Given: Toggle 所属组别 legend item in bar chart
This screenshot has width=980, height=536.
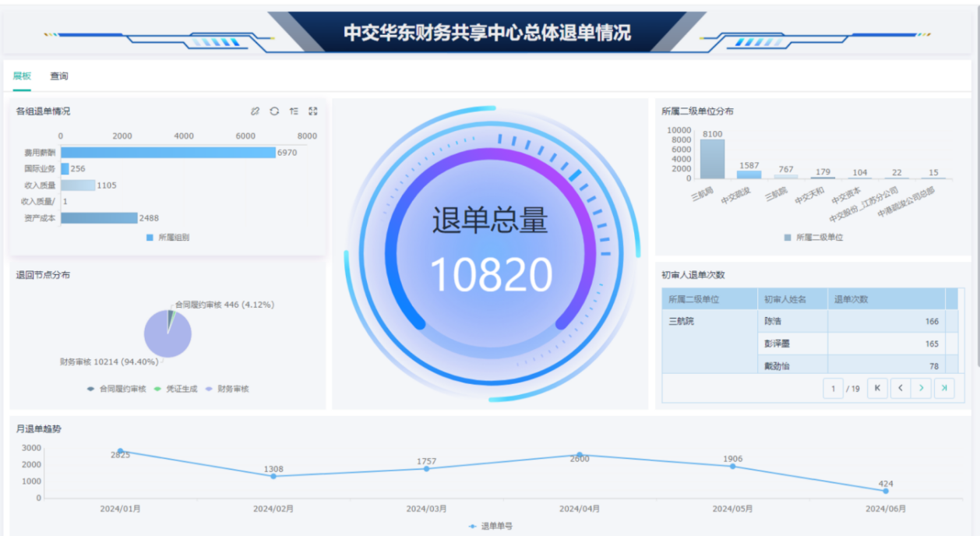Looking at the screenshot, I should tap(167, 238).
